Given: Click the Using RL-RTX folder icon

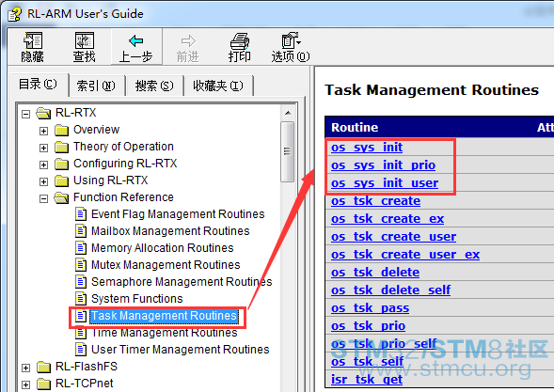Looking at the screenshot, I should point(61,180).
